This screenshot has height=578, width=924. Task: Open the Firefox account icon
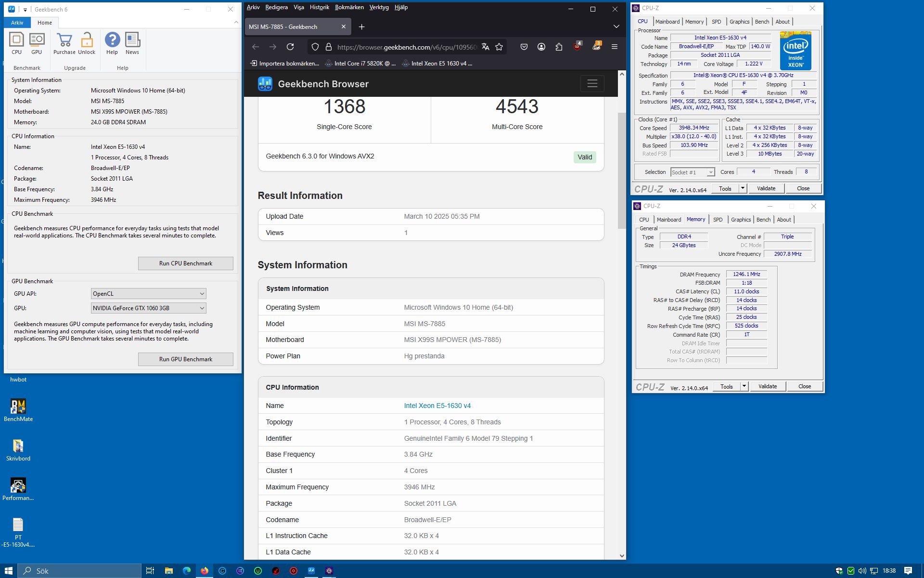[541, 47]
